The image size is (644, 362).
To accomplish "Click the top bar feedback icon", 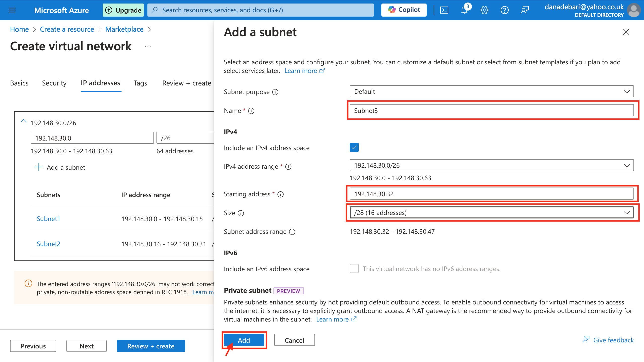I will 525,10.
